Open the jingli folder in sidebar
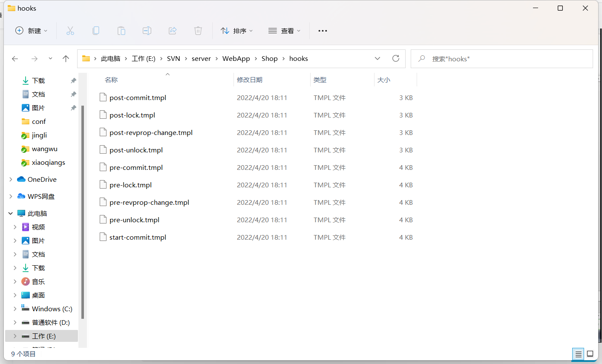This screenshot has width=602, height=364. click(x=39, y=135)
